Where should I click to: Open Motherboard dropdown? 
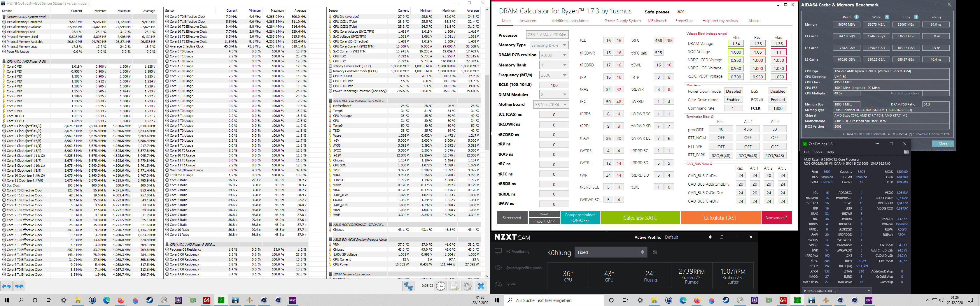551,104
